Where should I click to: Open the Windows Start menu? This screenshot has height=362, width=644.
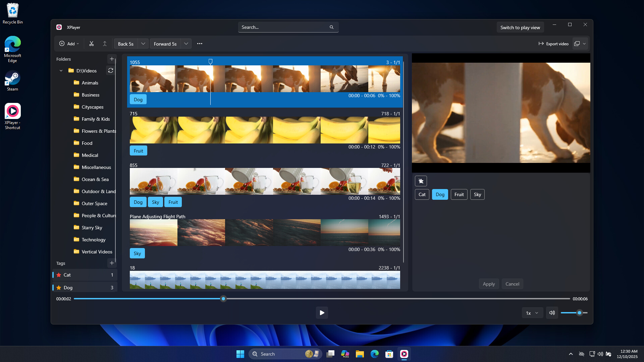[240, 354]
